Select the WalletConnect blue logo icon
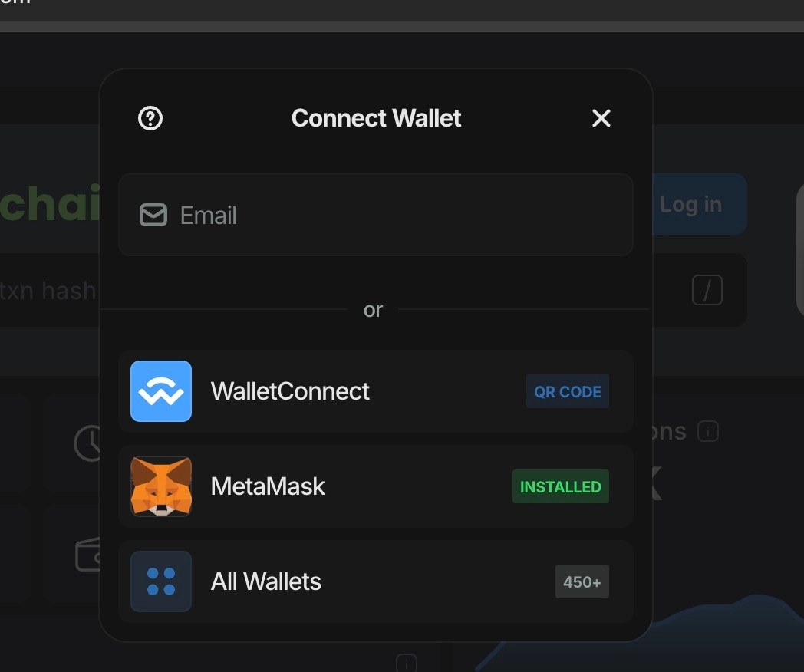The height and width of the screenshot is (672, 804). [161, 391]
